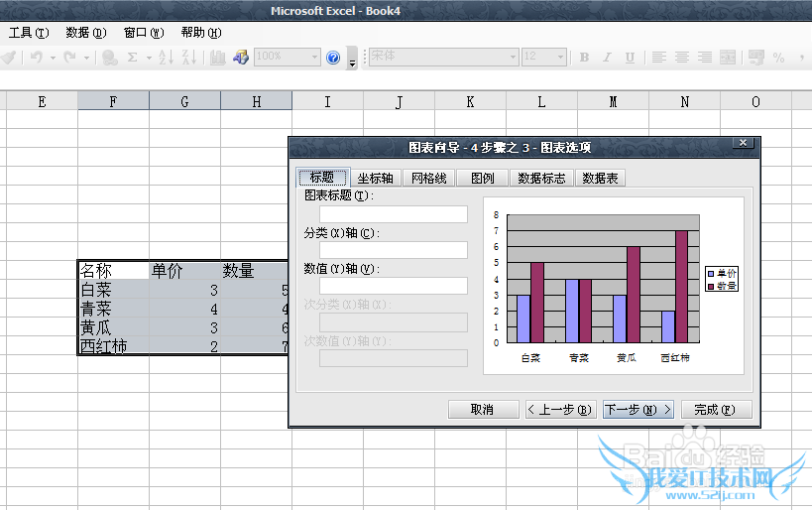Click the Align Right icon
Image resolution: width=812 pixels, height=510 pixels.
click(704, 57)
